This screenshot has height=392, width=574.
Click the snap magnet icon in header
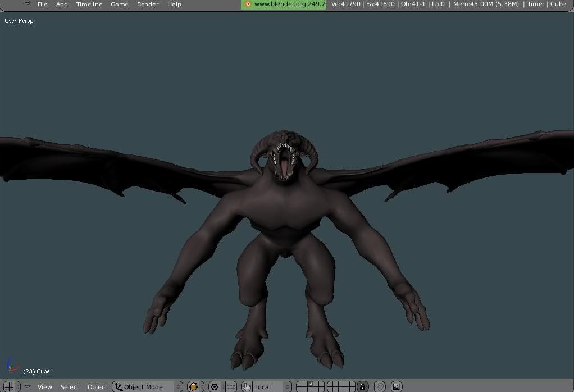click(380, 386)
